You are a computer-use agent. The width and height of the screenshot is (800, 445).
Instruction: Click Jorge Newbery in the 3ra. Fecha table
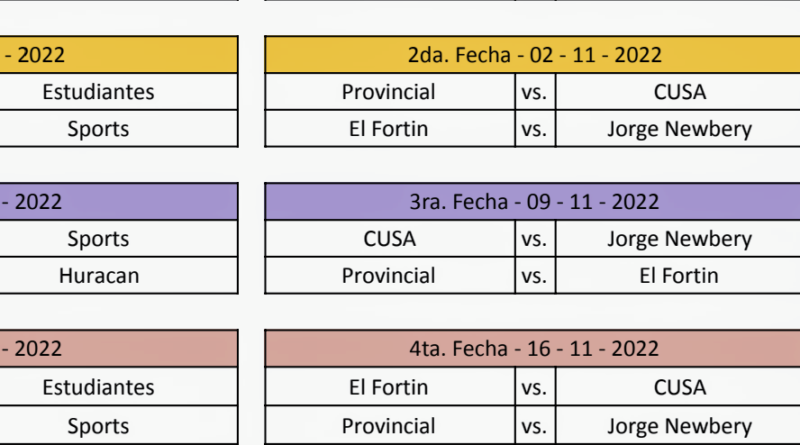coord(679,239)
